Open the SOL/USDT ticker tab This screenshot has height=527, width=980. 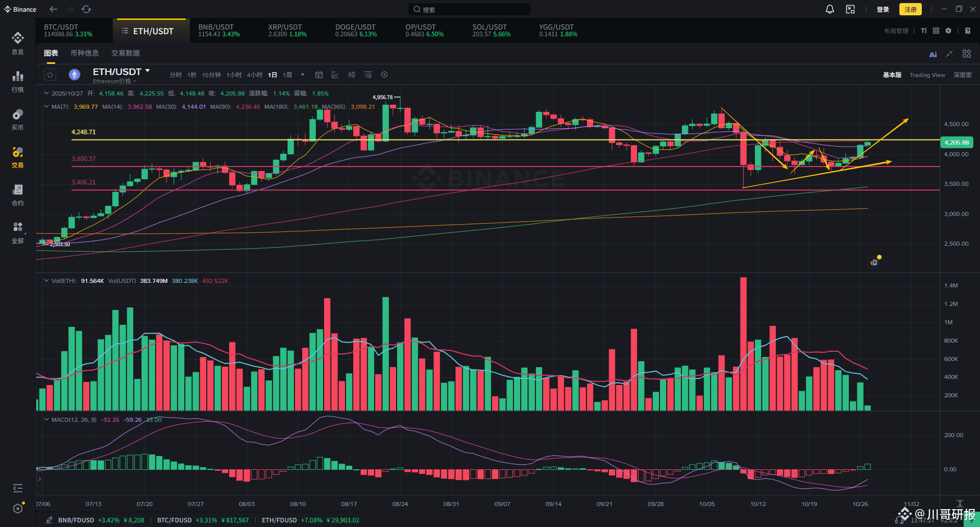pyautogui.click(x=491, y=31)
